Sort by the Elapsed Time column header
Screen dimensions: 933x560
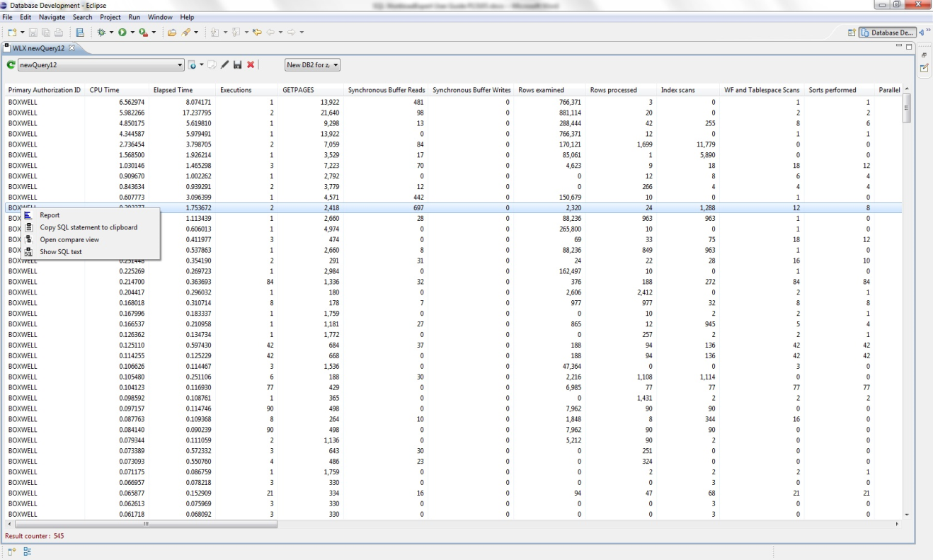[173, 90]
